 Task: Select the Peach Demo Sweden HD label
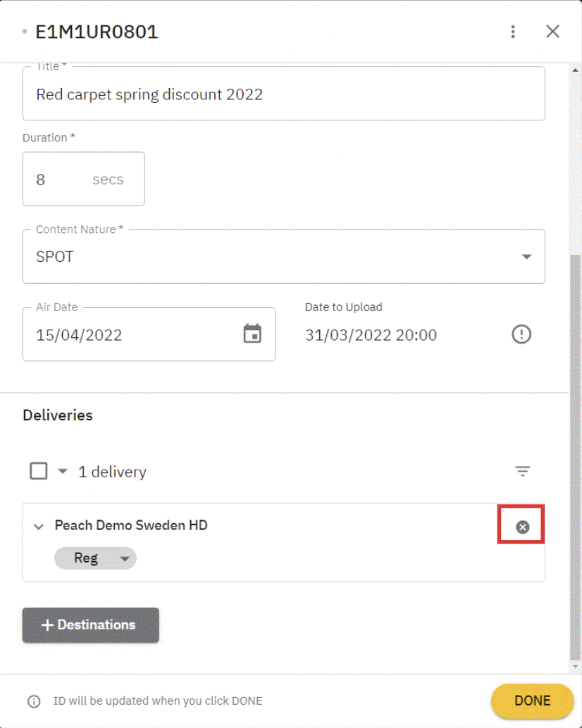pyautogui.click(x=131, y=525)
